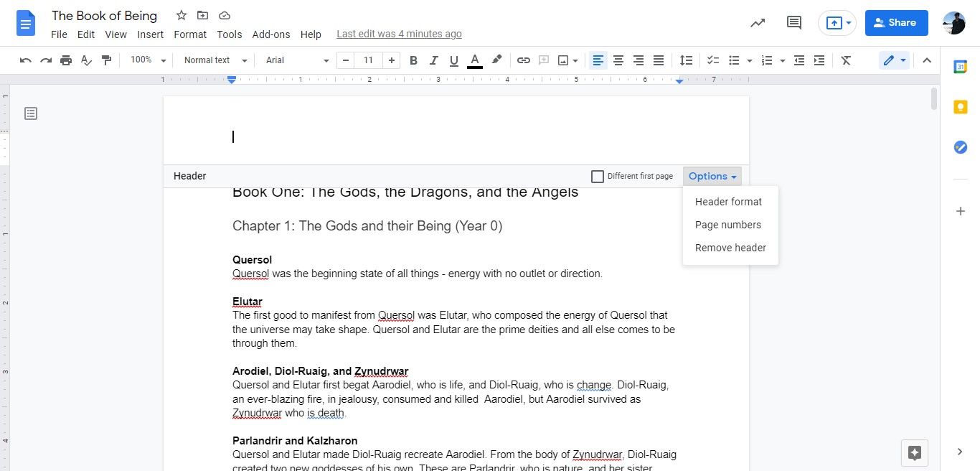Toggle underline formatting
The image size is (980, 471).
click(453, 60)
